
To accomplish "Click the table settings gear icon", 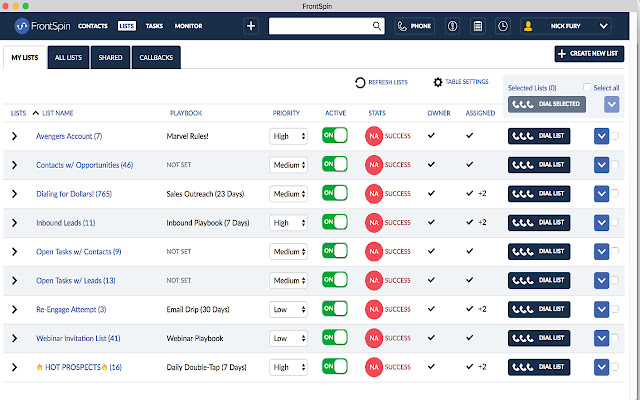I will click(x=438, y=82).
